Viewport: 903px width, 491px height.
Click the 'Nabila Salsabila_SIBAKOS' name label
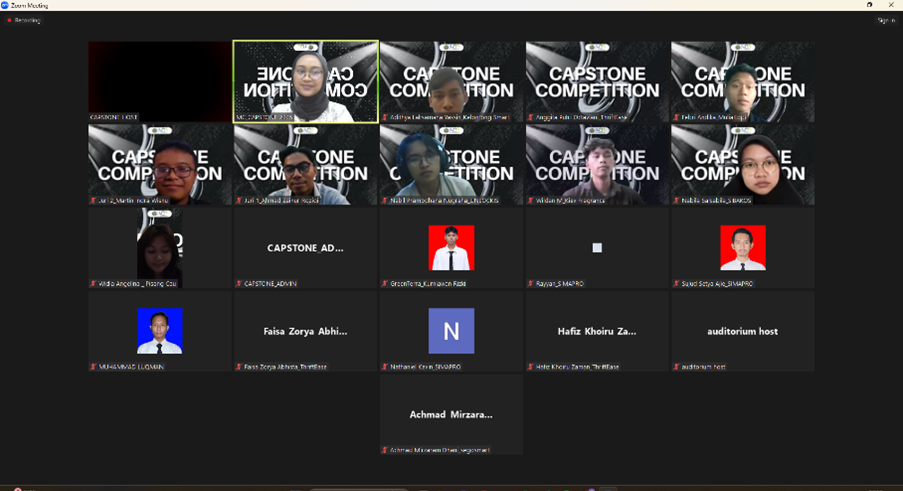(x=716, y=200)
